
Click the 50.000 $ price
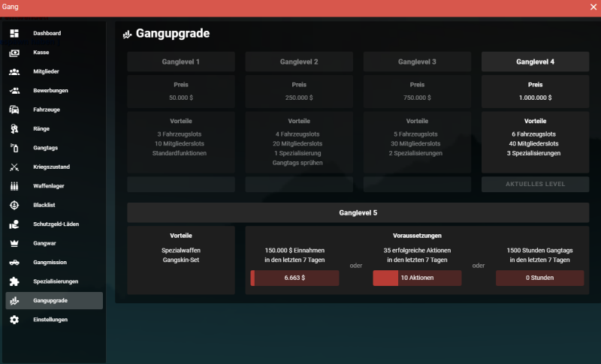pyautogui.click(x=181, y=98)
